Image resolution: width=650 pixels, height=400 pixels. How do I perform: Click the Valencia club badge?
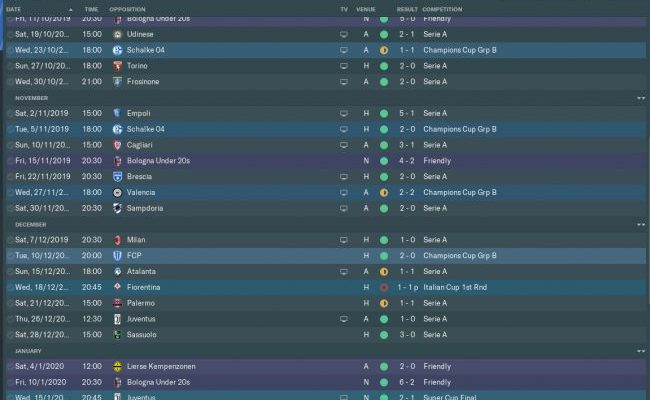(x=117, y=192)
